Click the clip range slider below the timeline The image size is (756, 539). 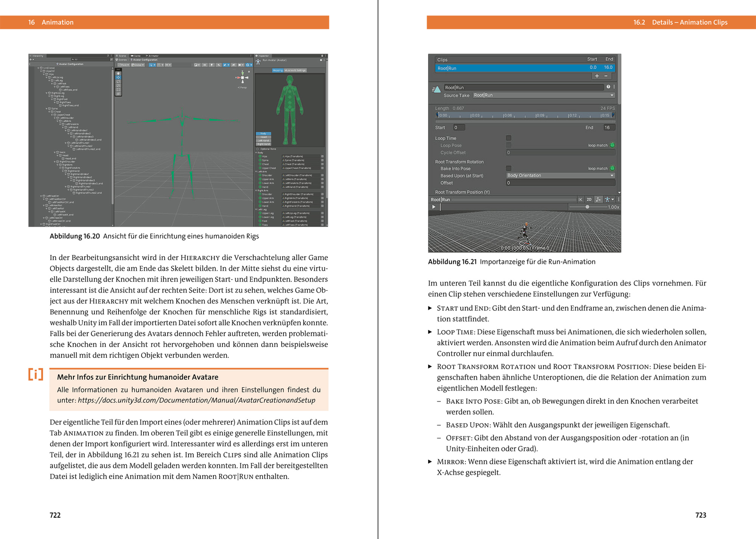point(525,122)
